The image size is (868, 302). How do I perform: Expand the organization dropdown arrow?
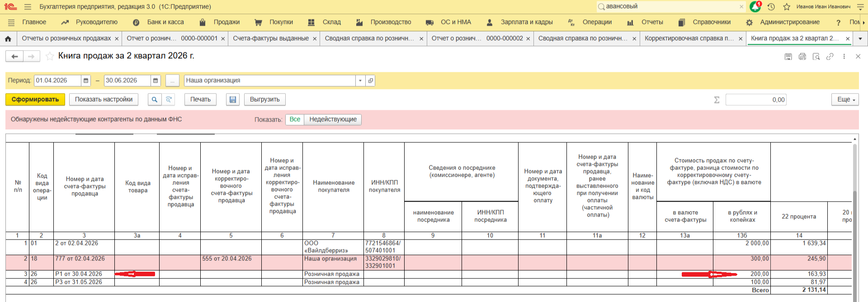click(360, 80)
